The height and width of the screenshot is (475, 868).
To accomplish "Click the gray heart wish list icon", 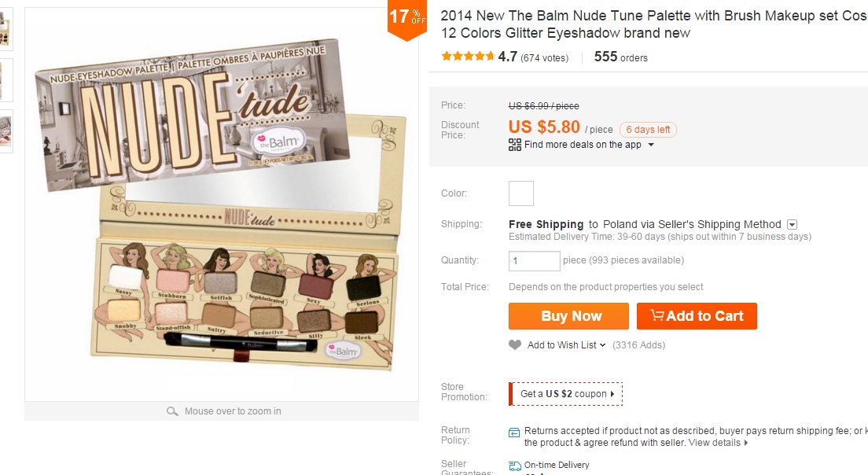I will pos(515,344).
